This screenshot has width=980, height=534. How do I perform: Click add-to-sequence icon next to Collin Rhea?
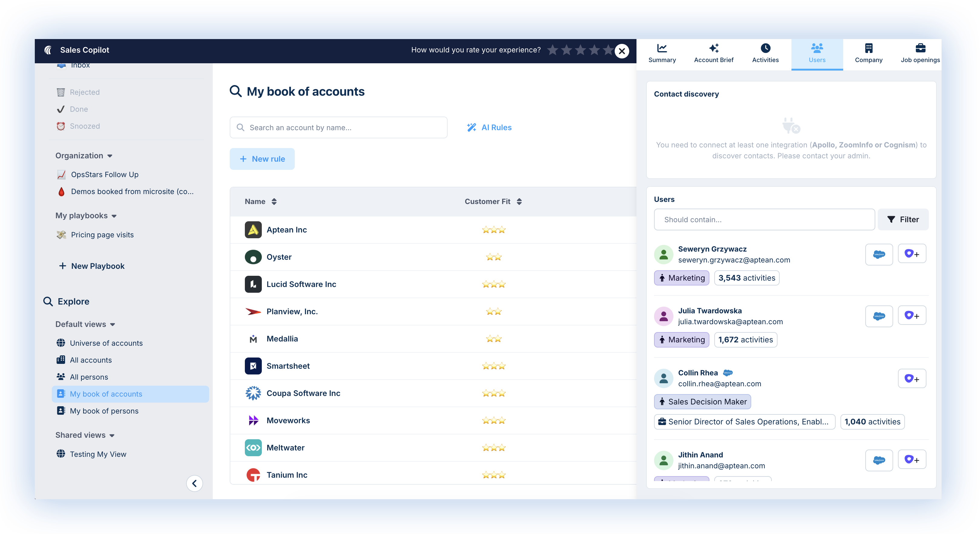[912, 379]
